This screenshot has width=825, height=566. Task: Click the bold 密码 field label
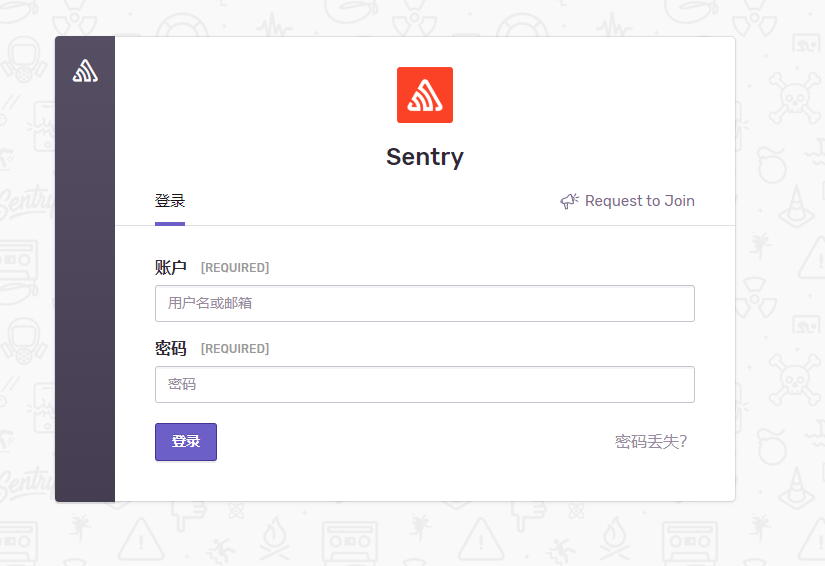pos(170,348)
